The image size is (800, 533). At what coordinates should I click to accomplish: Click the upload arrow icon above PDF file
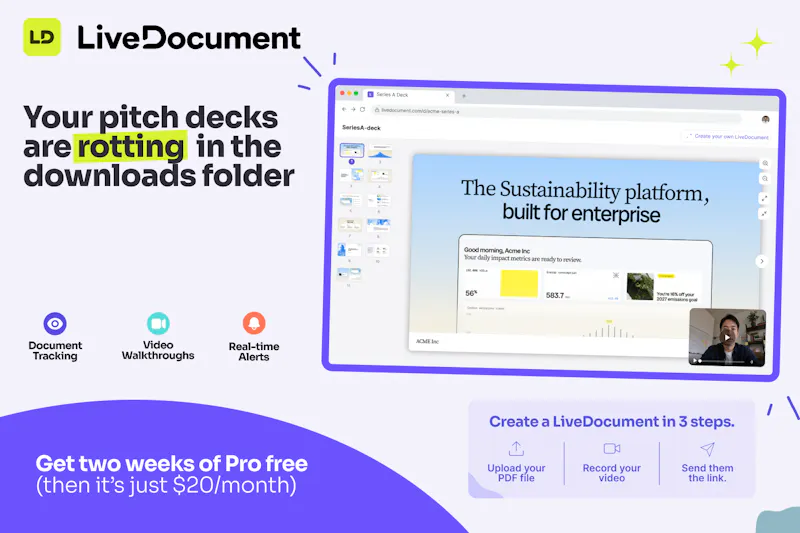click(516, 449)
